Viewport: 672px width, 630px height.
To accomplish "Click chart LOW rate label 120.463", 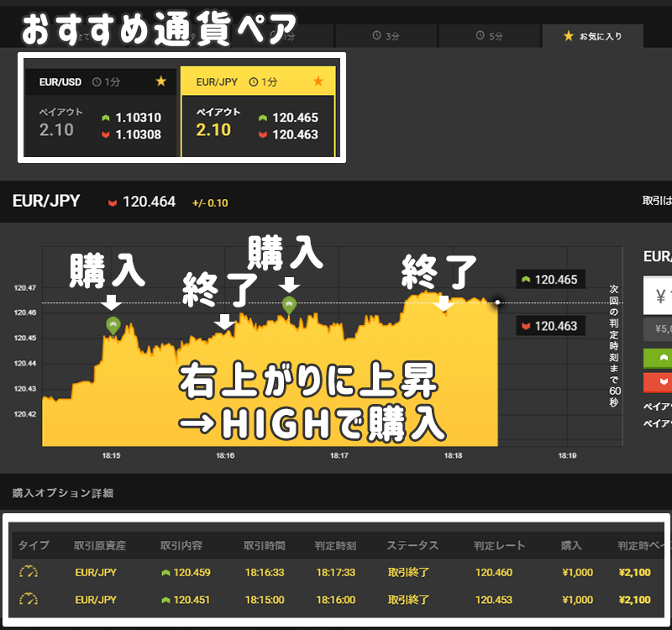I will click(551, 326).
